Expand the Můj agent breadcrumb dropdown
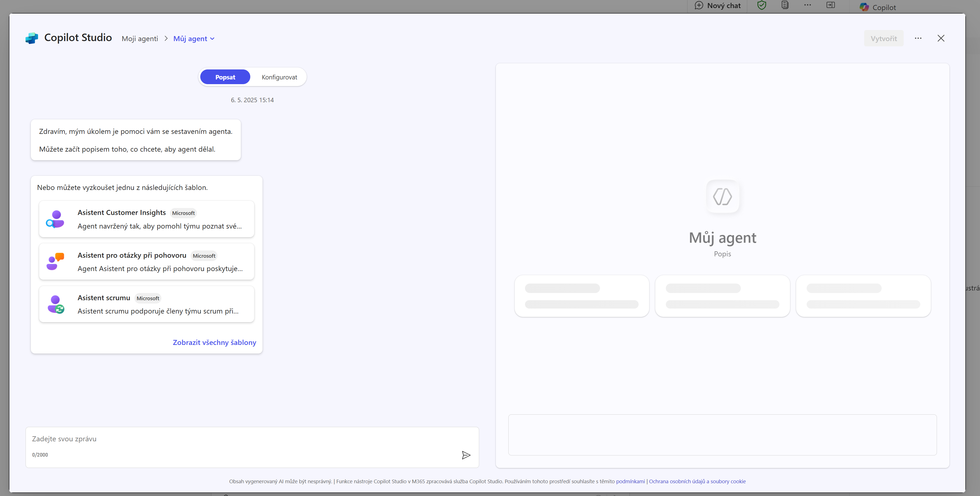This screenshot has width=980, height=496. tap(194, 38)
